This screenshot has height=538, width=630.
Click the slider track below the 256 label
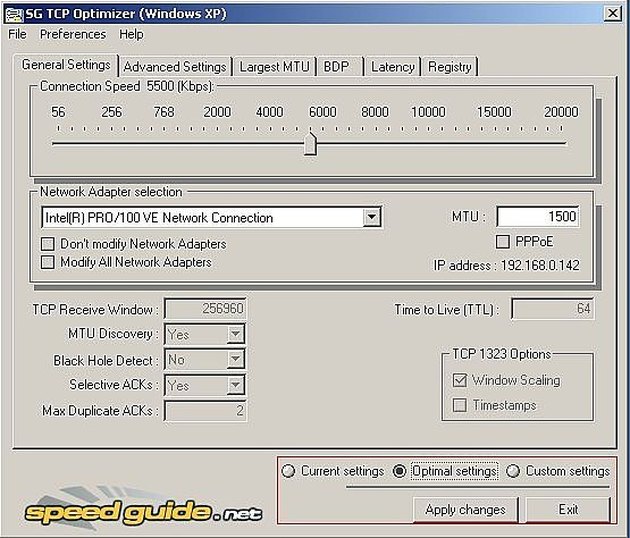coord(111,143)
